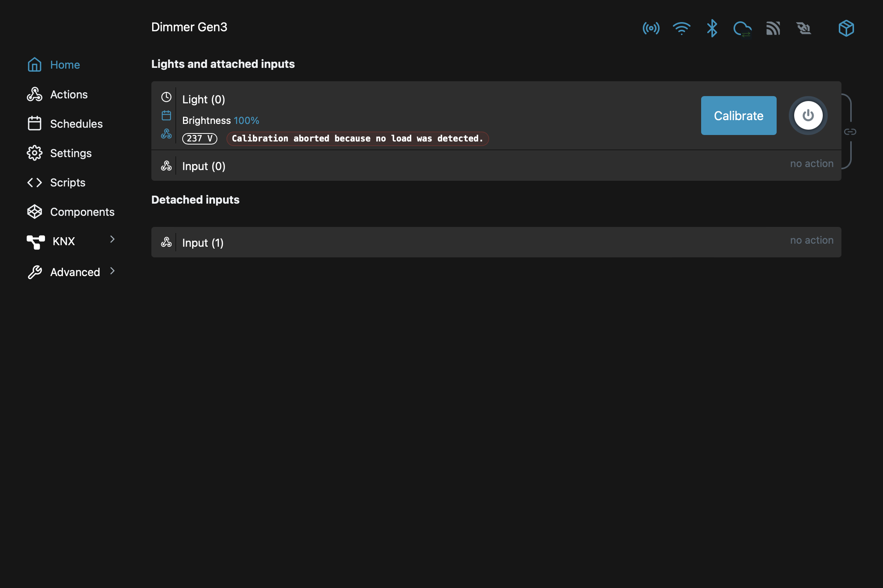883x588 pixels.
Task: Open Actions from the sidebar
Action: [69, 94]
